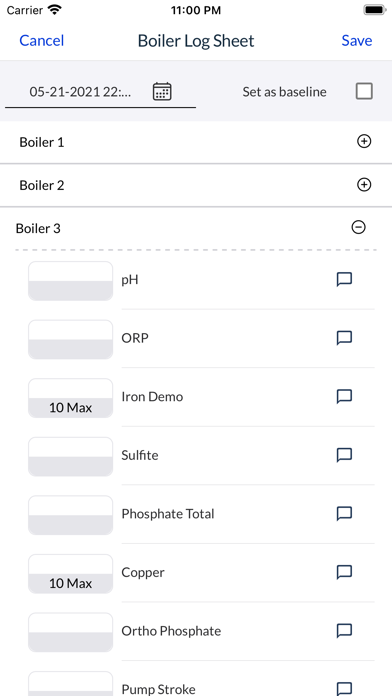Open comment icon for Pump Stroke
Screen dimensions: 392x696
pos(344,688)
